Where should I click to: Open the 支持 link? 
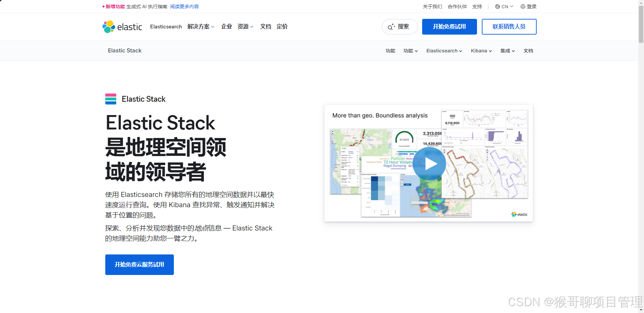(477, 7)
